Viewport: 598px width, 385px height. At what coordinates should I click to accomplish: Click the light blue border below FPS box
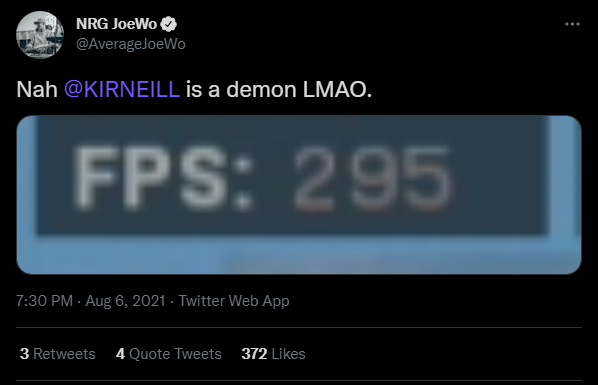click(x=299, y=254)
